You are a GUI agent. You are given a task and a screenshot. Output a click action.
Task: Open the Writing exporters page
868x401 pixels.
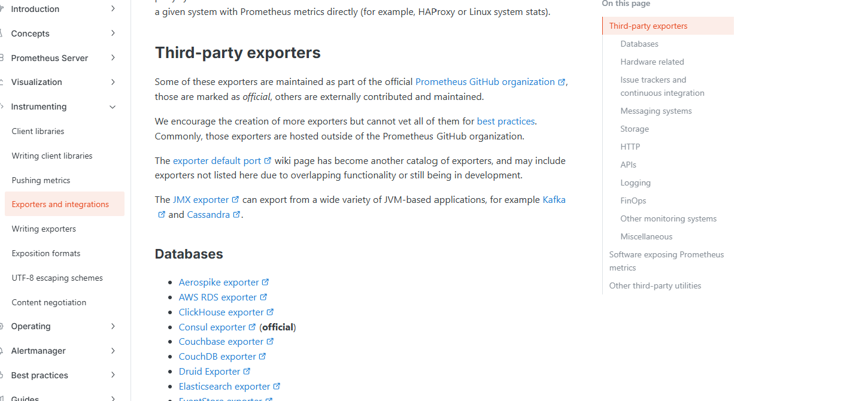click(44, 229)
